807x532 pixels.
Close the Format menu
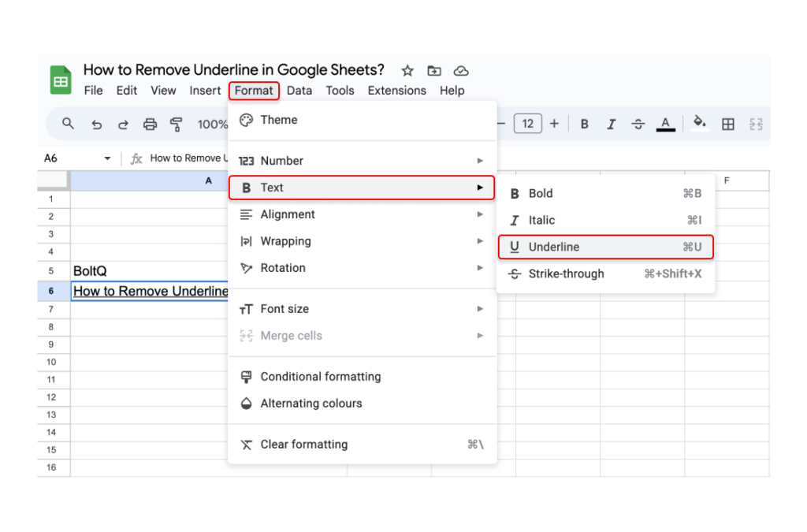[x=254, y=91]
